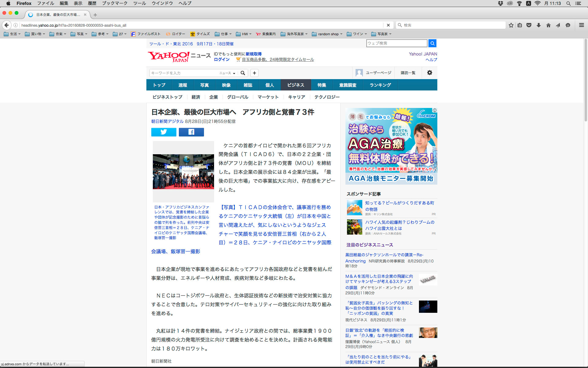Click the blue web search magnifier button
The image size is (588, 368).
click(x=432, y=43)
